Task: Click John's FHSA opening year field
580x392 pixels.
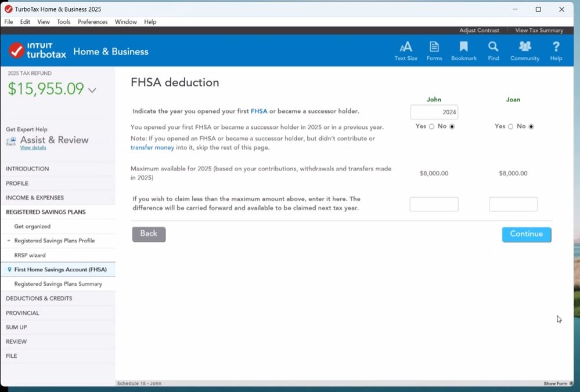Action: coord(434,112)
